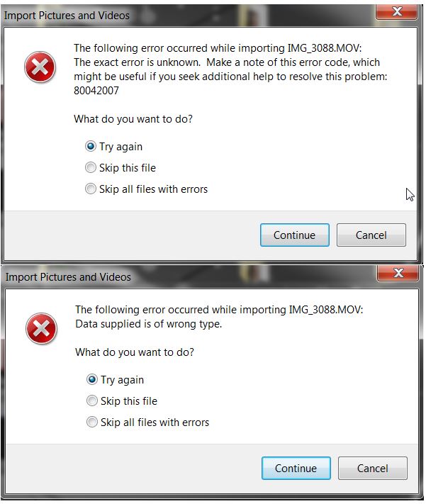Screen dimensions: 426x504
Task: Cancel the import in the wrong type error dialog
Action: click(x=372, y=469)
